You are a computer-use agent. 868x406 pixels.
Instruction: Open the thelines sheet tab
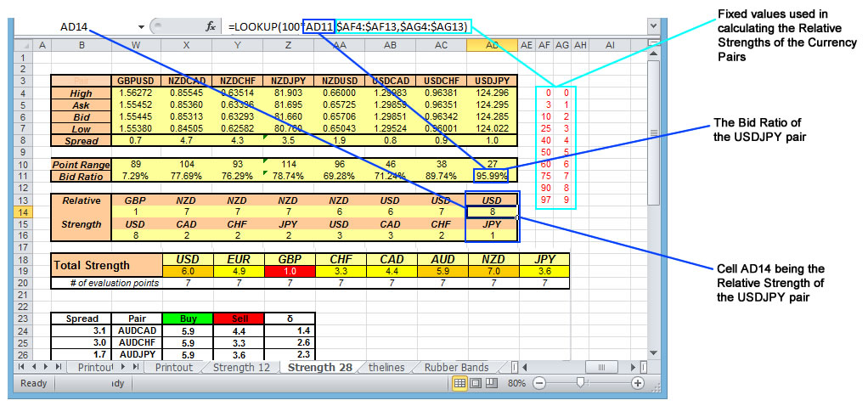386,367
